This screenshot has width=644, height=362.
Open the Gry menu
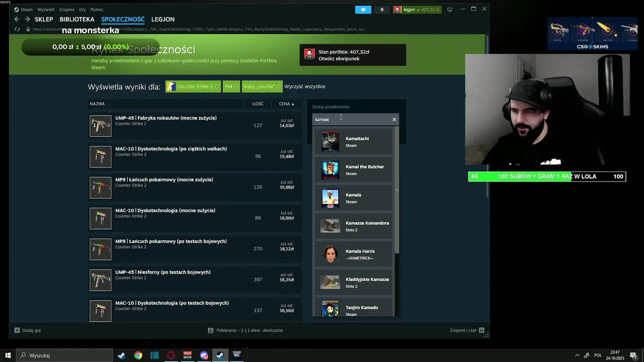tap(83, 10)
